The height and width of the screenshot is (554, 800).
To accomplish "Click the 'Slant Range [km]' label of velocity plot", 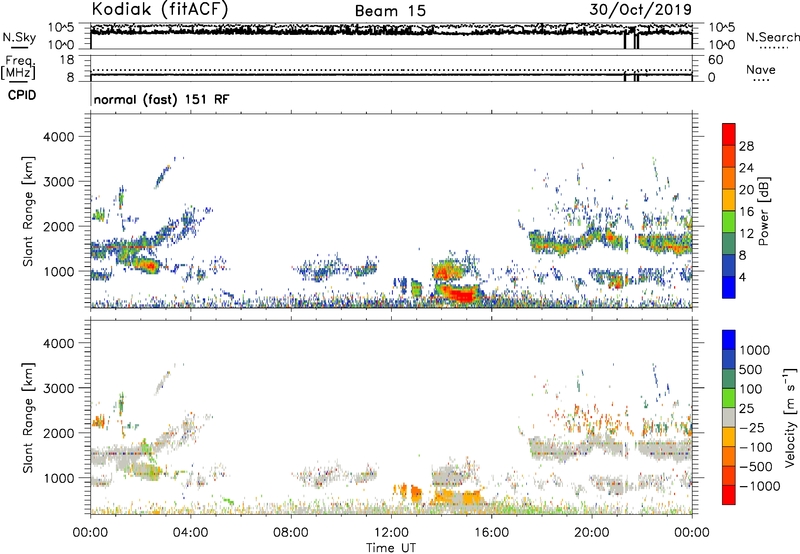I will (28, 418).
